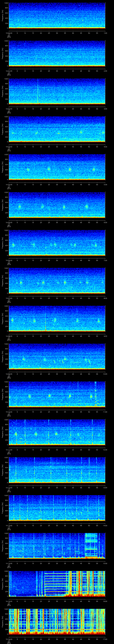Click the 14:08:00 start time label
Image resolution: width=114 pixels, height=644 pixels.
point(9,336)
